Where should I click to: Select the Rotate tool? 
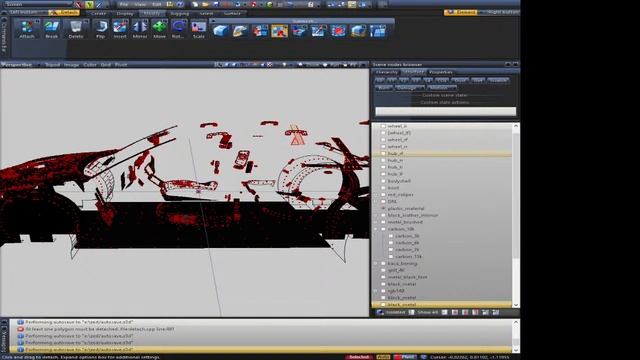click(x=178, y=29)
